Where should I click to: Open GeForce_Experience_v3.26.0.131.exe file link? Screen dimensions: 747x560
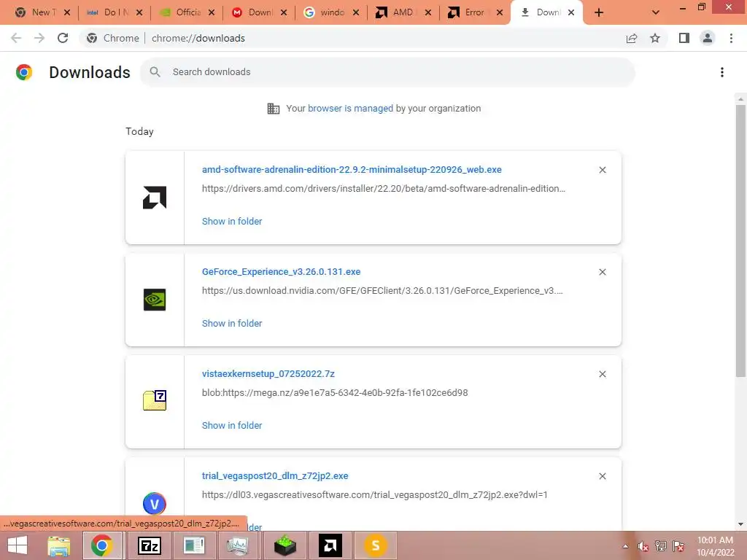coord(281,271)
